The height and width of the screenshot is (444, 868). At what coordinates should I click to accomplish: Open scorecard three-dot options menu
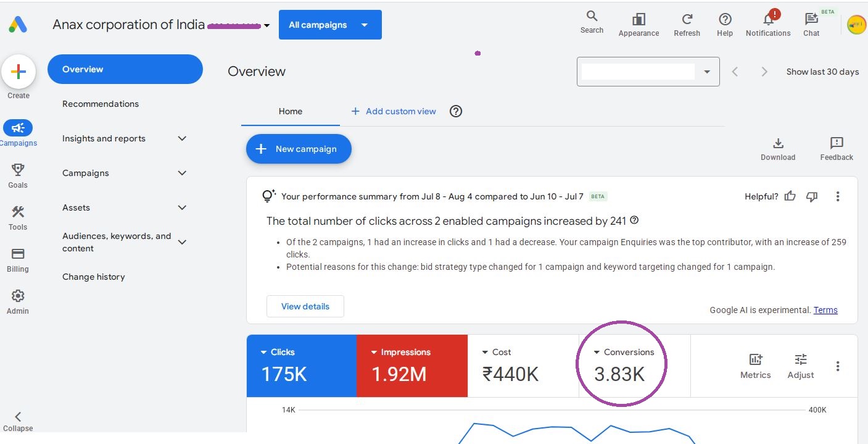pyautogui.click(x=838, y=366)
